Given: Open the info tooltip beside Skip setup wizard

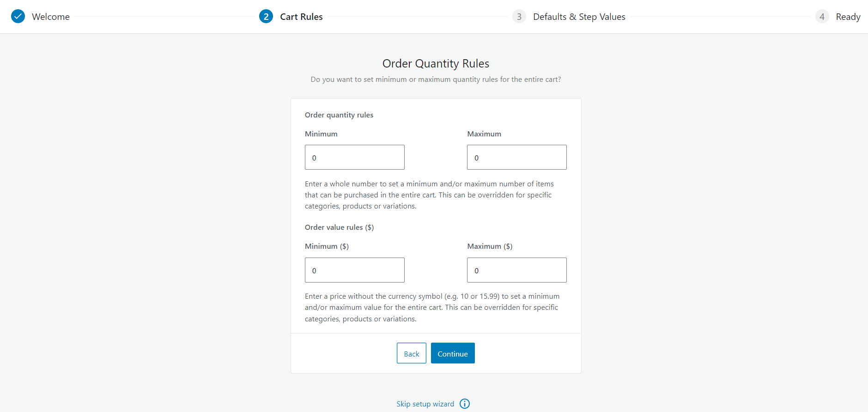Looking at the screenshot, I should click(465, 404).
